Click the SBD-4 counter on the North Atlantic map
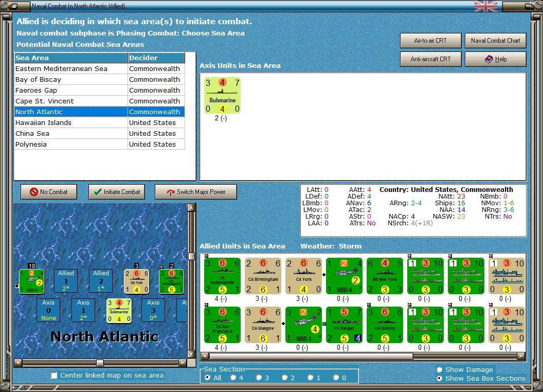Viewport: 543px width, 392px height. [31, 281]
